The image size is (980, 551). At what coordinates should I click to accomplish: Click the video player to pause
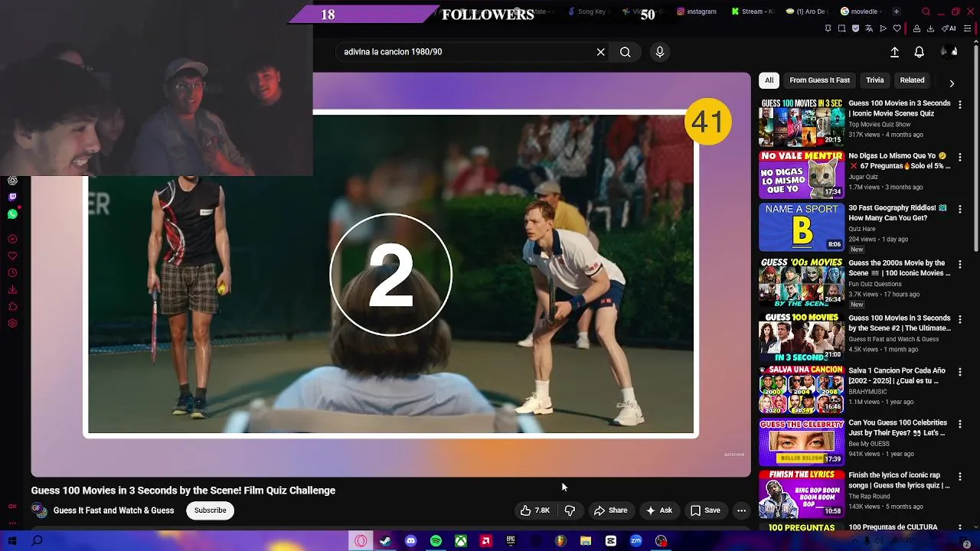click(390, 275)
